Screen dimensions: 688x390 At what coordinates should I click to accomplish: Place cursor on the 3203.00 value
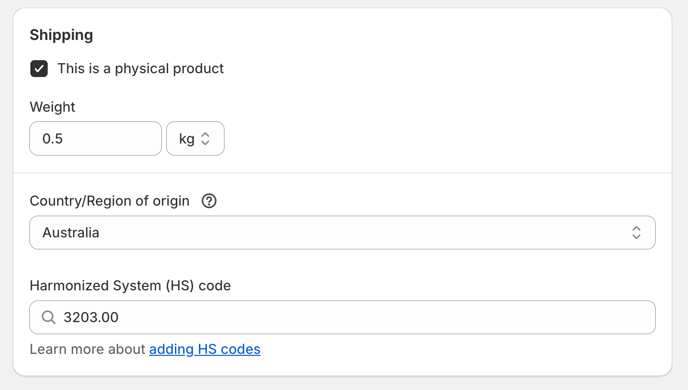tap(91, 317)
